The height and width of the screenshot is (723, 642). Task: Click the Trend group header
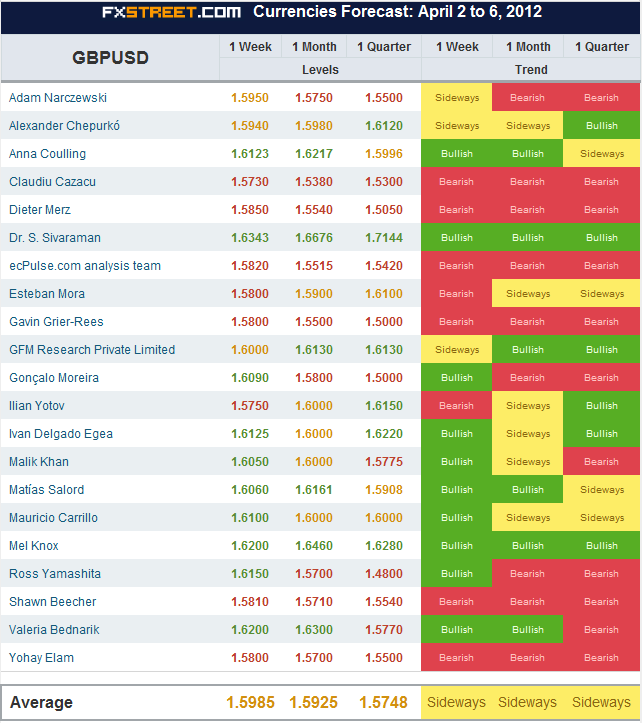[531, 70]
